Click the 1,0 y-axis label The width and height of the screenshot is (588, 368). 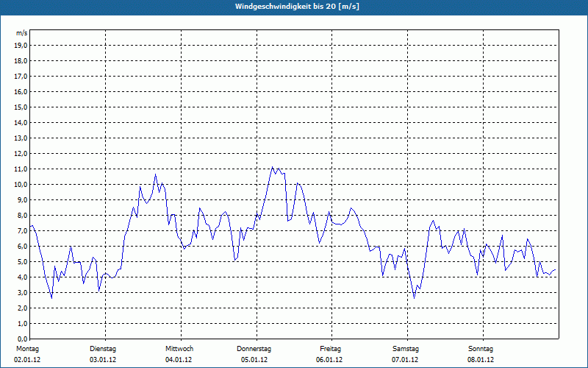pos(21,323)
